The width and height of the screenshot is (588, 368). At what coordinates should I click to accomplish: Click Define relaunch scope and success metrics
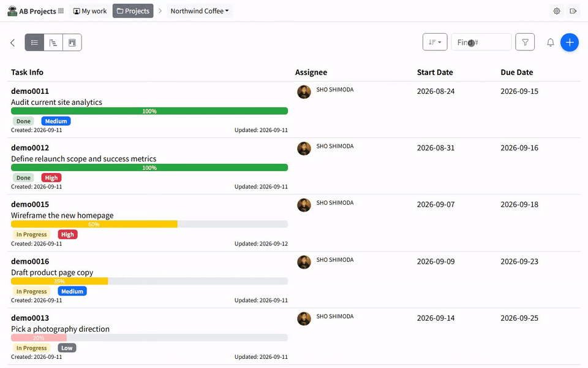[x=84, y=159]
